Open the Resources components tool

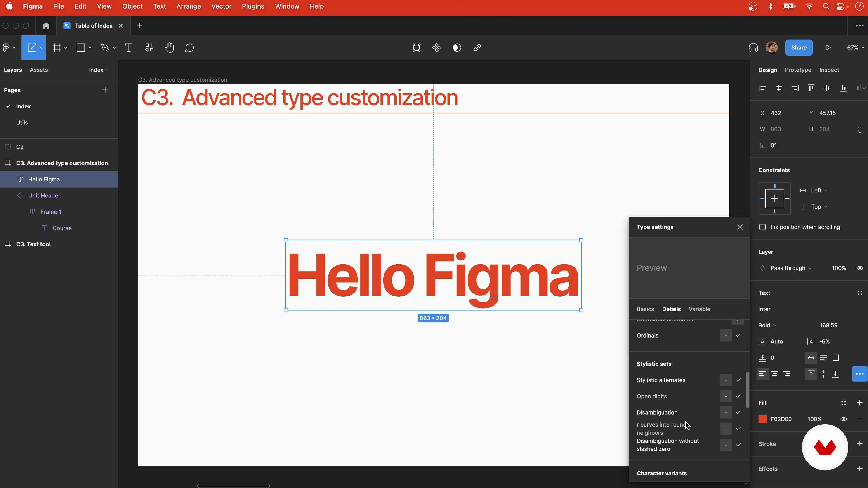coord(149,48)
